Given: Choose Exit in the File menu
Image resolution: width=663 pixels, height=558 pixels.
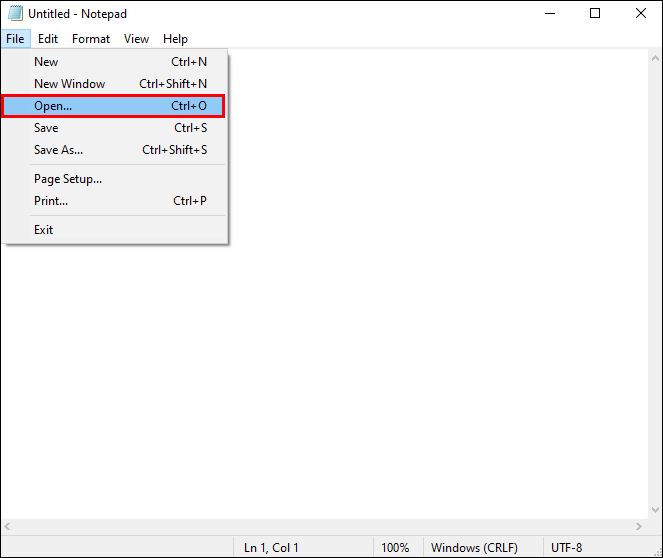Looking at the screenshot, I should coord(114,230).
